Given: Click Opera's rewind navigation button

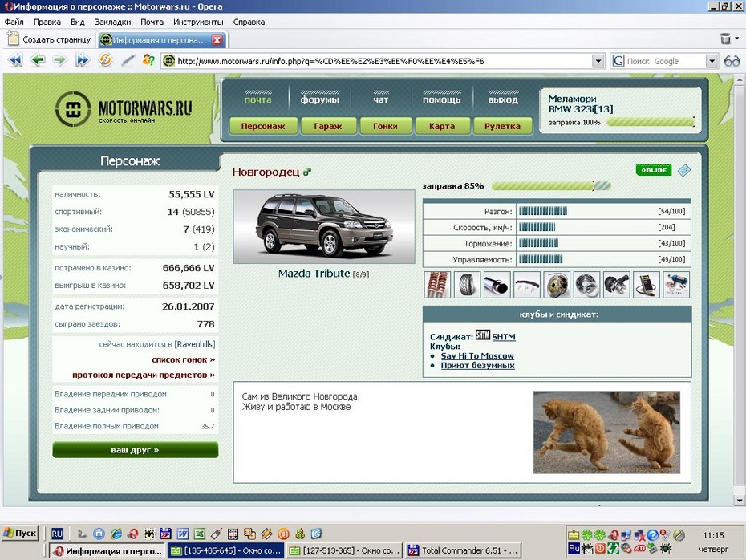Looking at the screenshot, I should [15, 60].
